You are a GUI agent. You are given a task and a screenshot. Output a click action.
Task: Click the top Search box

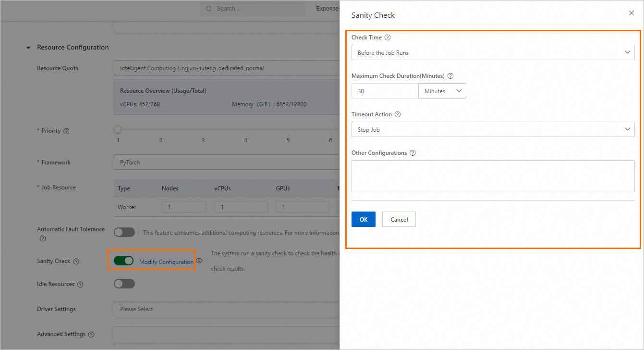click(x=253, y=9)
